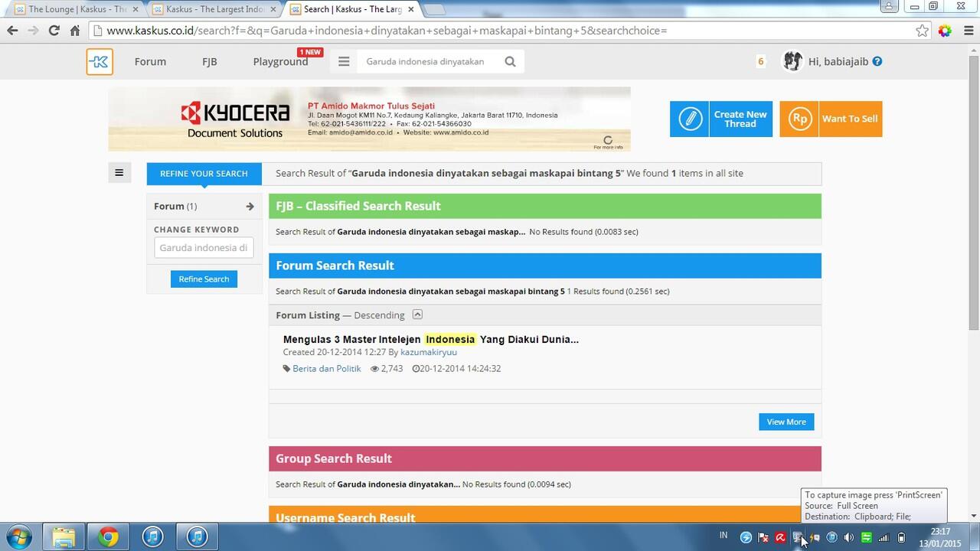
Task: Click the search magnifier icon in header
Action: [x=511, y=62]
